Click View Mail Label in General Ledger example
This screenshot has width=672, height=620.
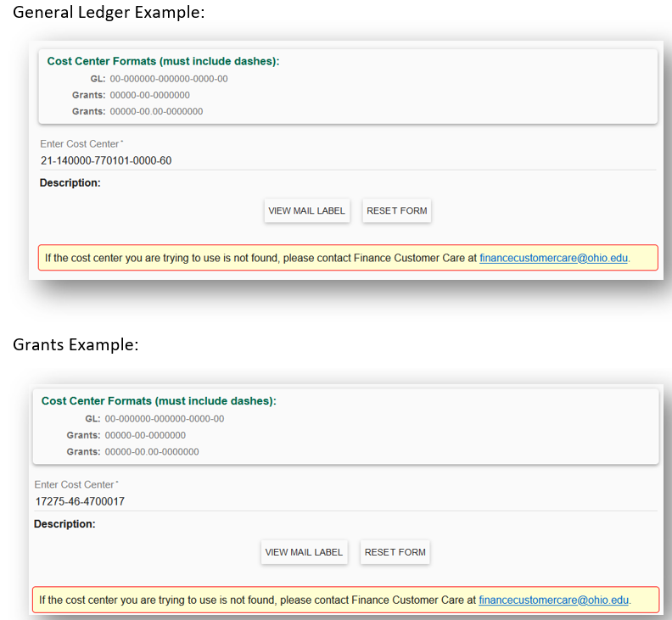(x=306, y=210)
